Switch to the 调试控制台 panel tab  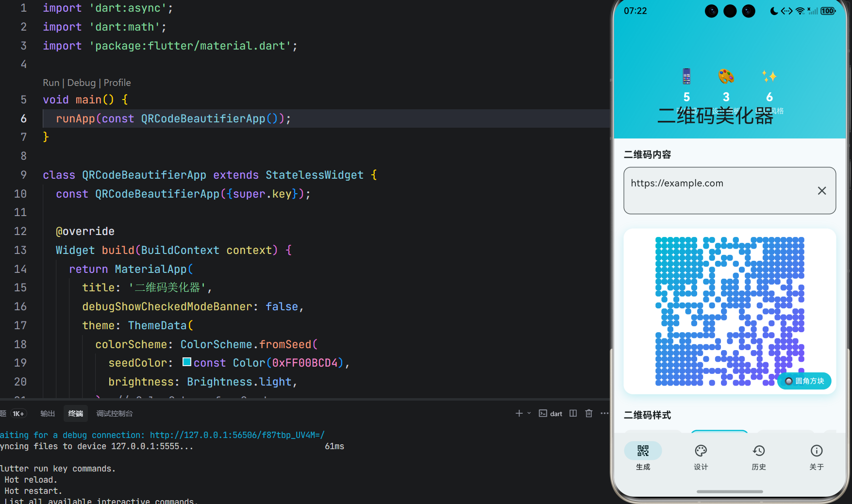click(115, 414)
